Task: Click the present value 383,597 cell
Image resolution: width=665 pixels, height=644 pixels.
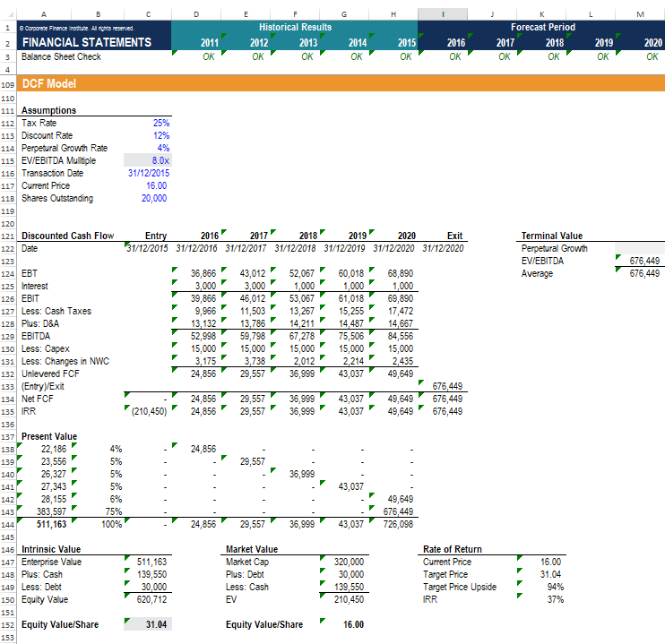Action: pos(51,511)
